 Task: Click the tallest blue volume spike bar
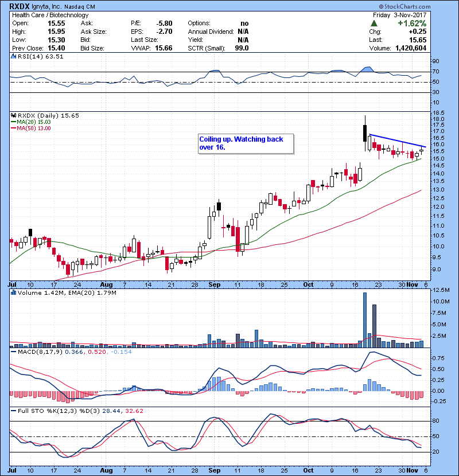365,320
